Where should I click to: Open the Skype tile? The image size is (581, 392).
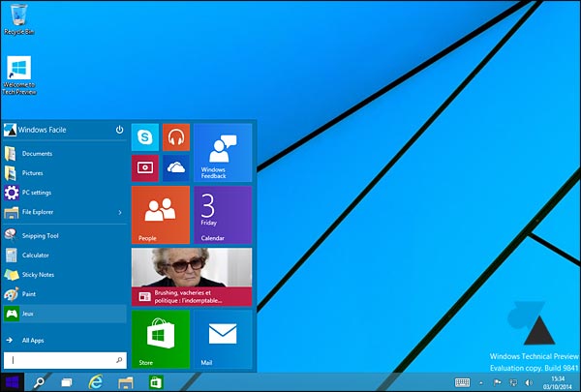145,137
